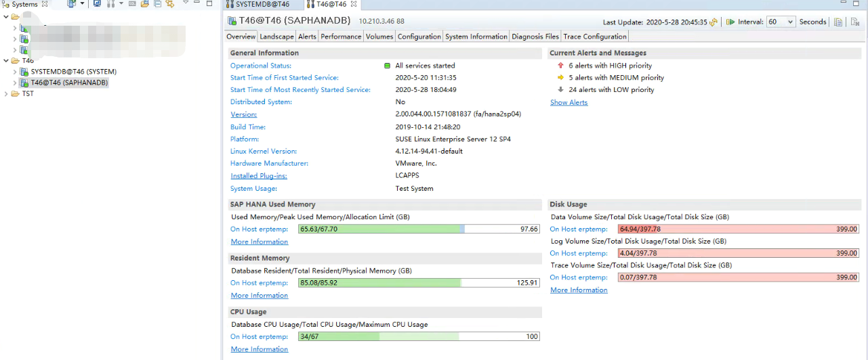Click the 'SUSE Linux Enterprise Server 12 SP4' value
This screenshot has height=360, width=868.
tap(453, 139)
